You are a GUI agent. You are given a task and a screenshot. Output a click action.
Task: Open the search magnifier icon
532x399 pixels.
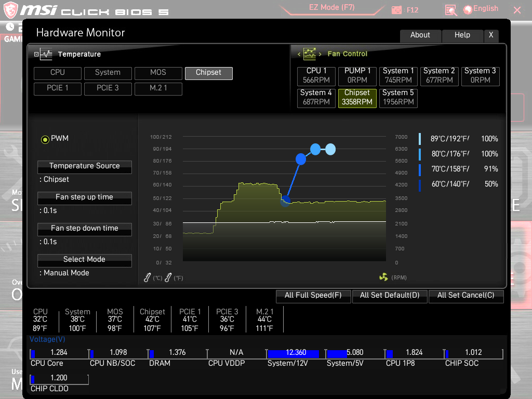tap(451, 10)
